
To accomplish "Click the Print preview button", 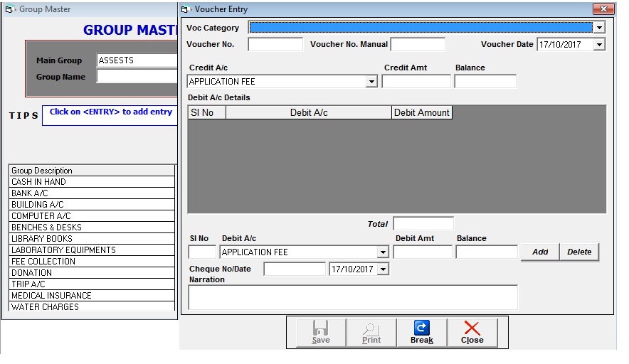I will coord(371,332).
